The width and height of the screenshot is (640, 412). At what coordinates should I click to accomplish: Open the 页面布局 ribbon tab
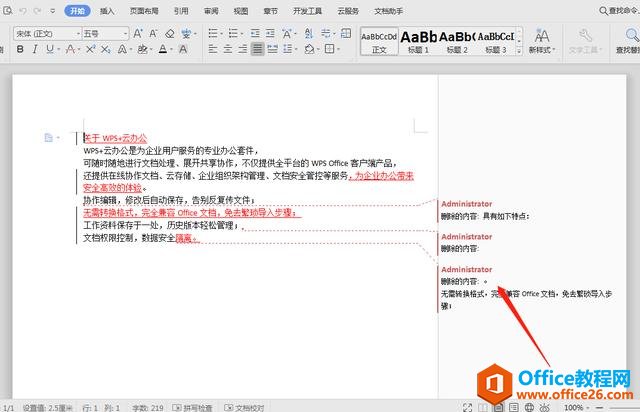pyautogui.click(x=144, y=11)
